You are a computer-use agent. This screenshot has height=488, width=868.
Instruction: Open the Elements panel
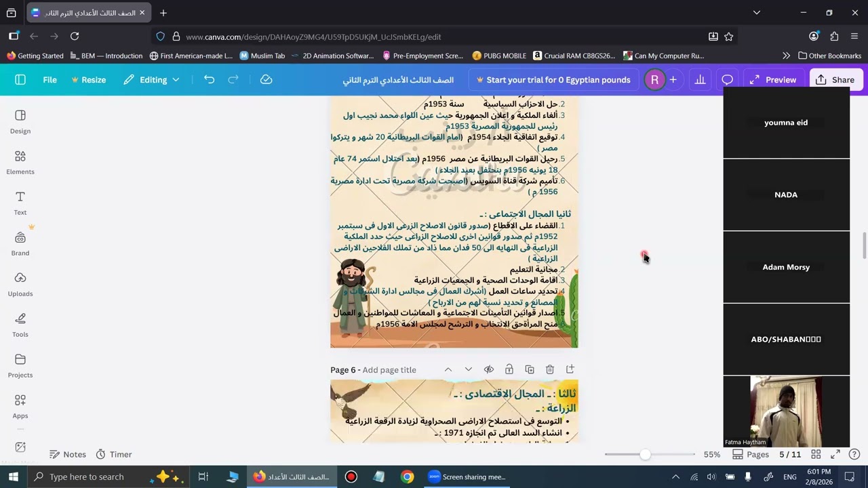click(x=20, y=163)
